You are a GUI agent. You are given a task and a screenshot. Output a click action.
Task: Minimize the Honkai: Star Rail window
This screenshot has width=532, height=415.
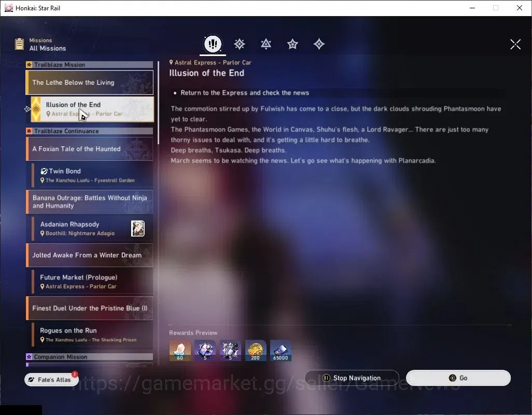(x=472, y=8)
